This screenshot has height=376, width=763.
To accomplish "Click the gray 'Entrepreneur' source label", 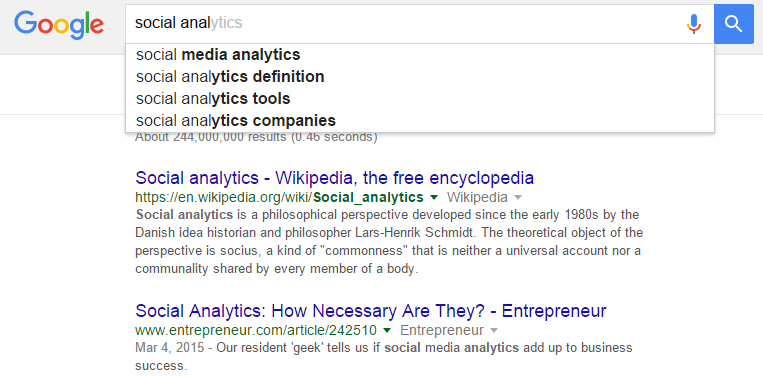I will [442, 331].
